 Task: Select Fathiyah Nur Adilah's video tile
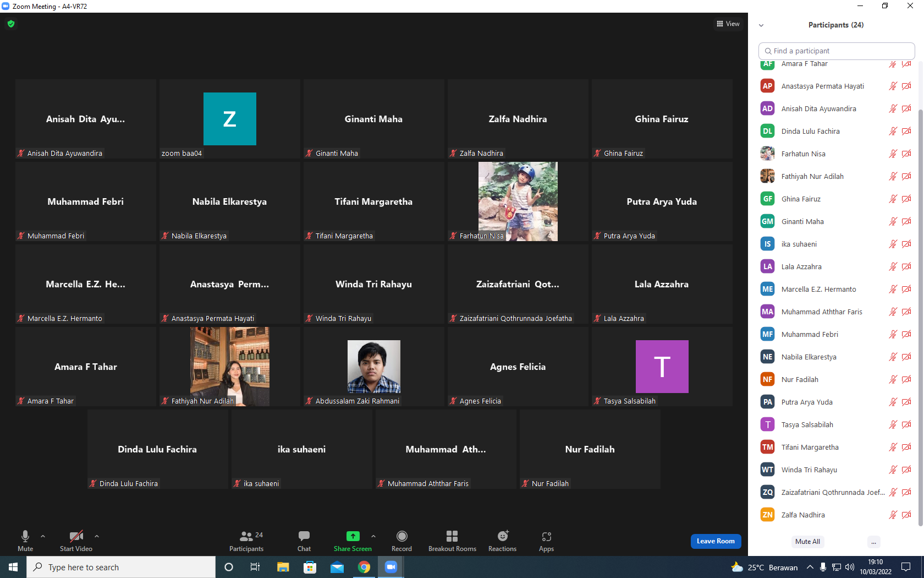point(230,367)
